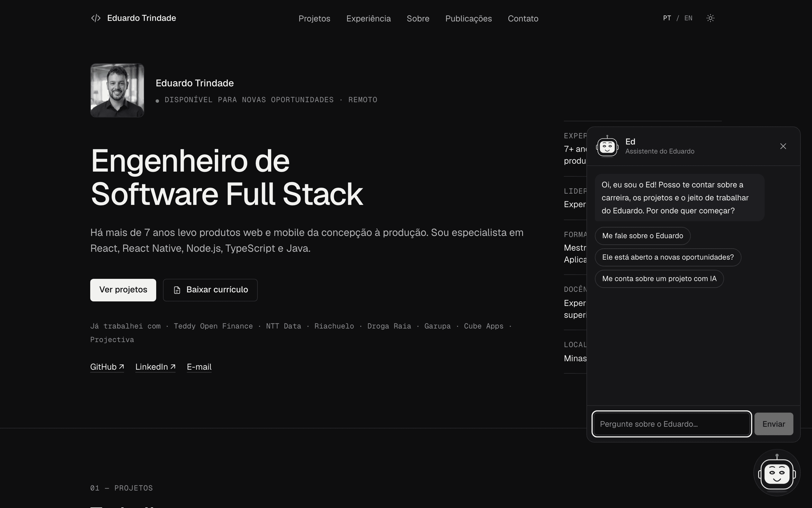
Task: Click the Ver projetos button
Action: coord(123,290)
